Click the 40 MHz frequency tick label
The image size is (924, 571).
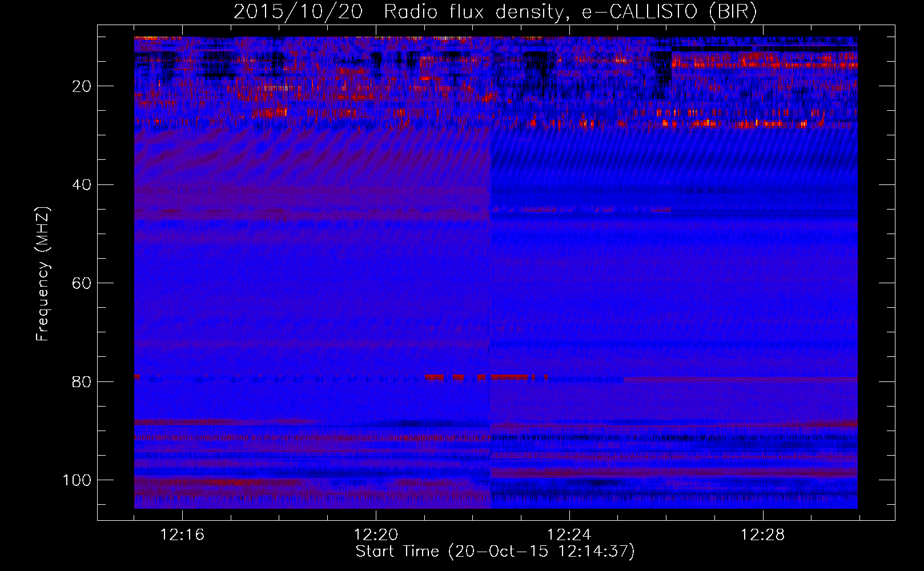[x=82, y=185]
